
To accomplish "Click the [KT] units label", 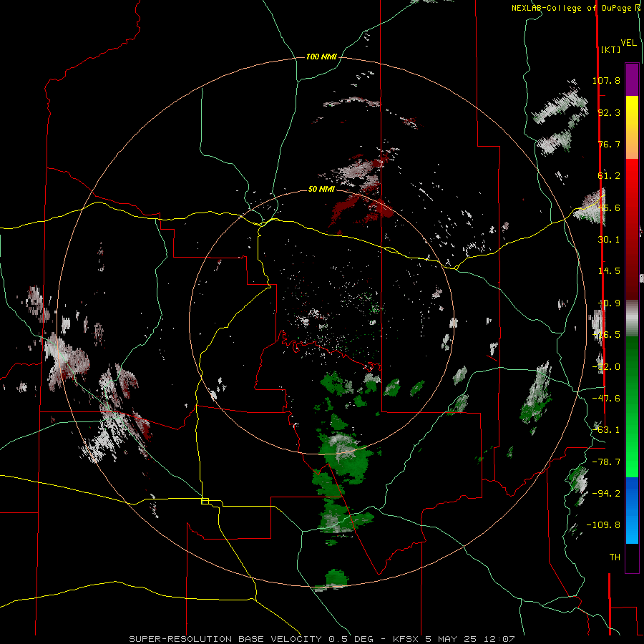I will click(x=610, y=49).
